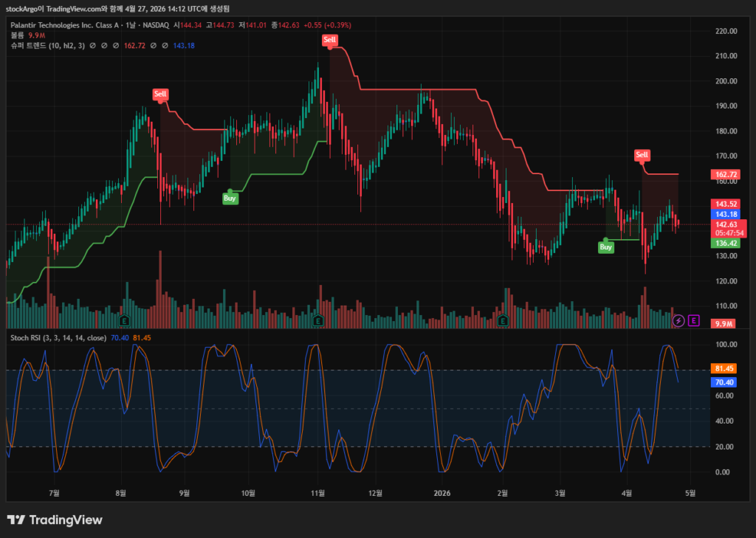
Task: Click the 5월 label on the time axis
Action: coord(690,493)
